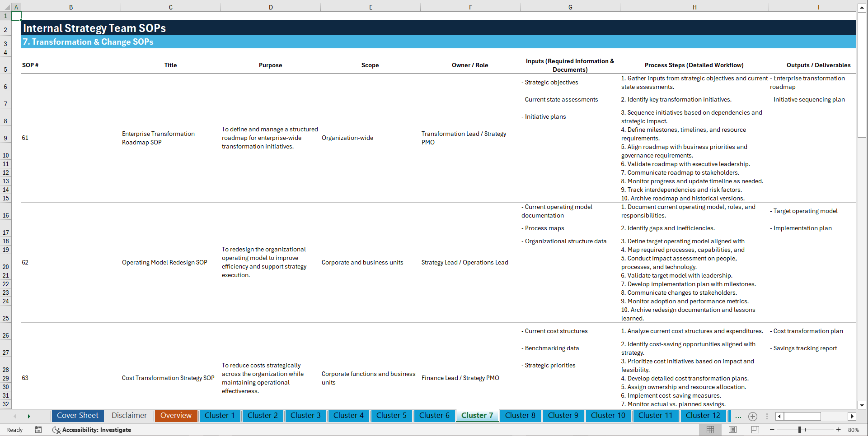The image size is (868, 436).
Task: Switch to the Cluster 12 tab
Action: [x=703, y=415]
